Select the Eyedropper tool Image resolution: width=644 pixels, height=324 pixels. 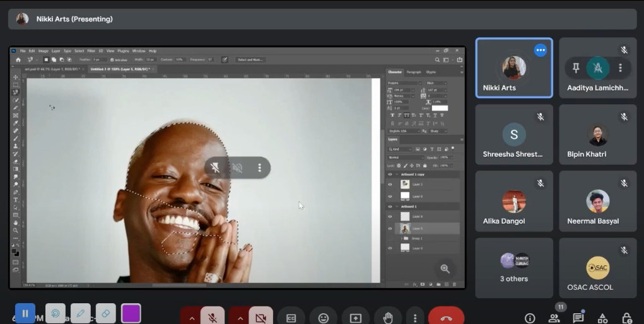(16, 123)
